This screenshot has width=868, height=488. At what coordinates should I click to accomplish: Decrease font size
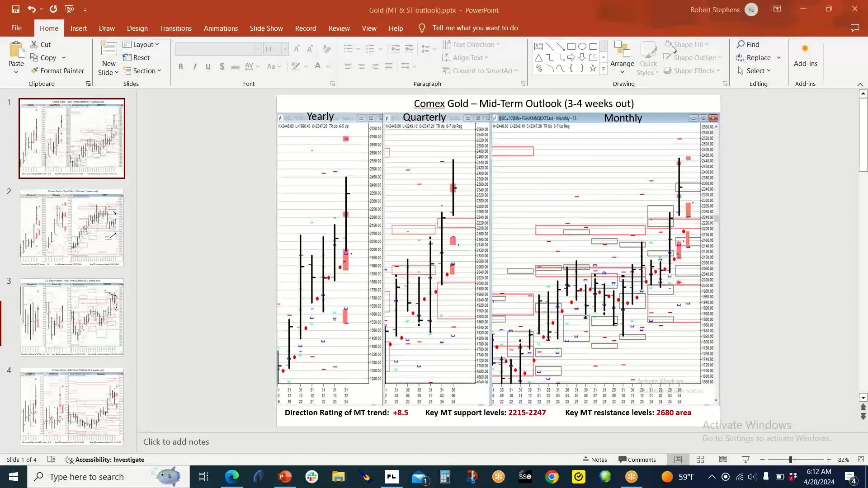pyautogui.click(x=310, y=49)
